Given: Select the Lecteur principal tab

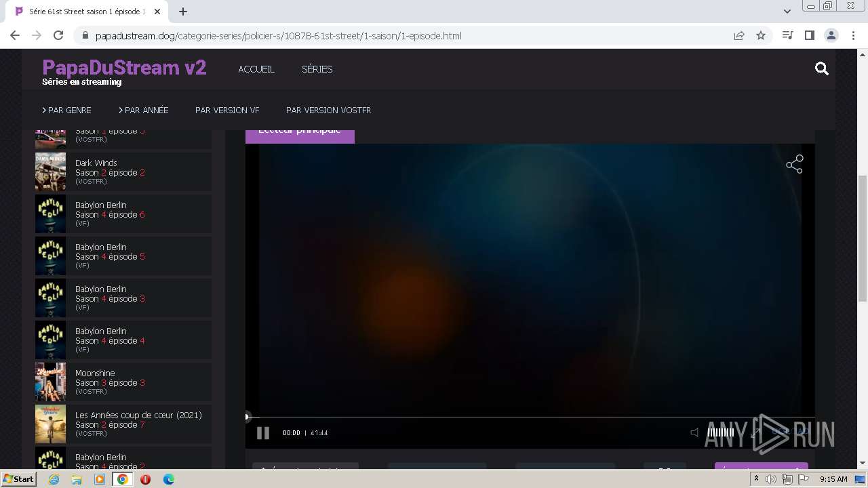Looking at the screenshot, I should tap(300, 133).
